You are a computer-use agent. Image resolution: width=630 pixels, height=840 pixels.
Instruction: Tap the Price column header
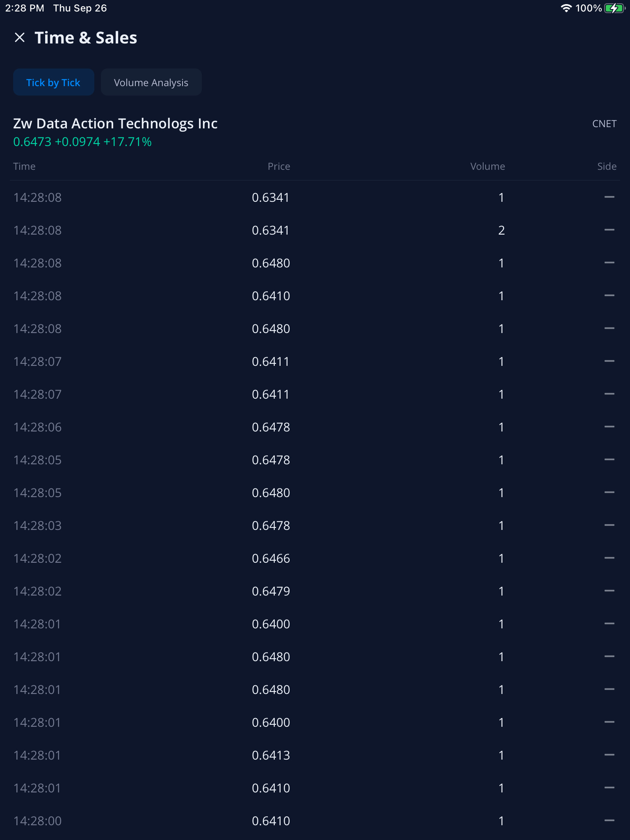[279, 167]
